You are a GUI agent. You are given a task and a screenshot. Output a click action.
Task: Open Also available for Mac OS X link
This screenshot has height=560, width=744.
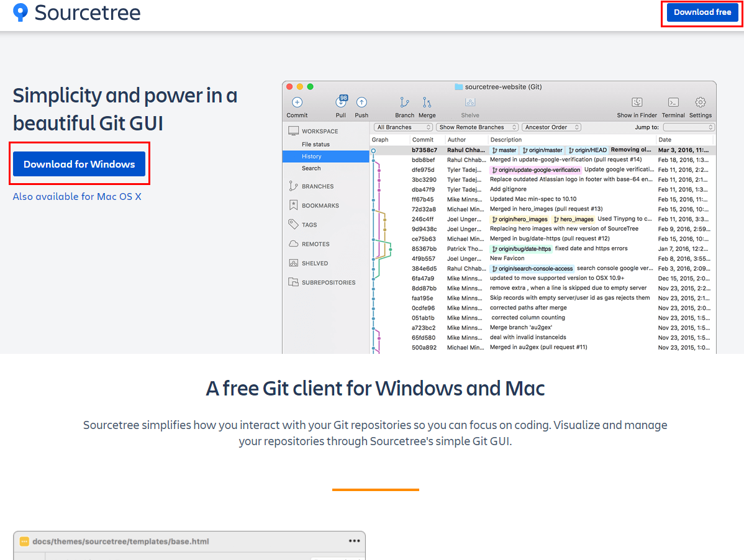77,196
